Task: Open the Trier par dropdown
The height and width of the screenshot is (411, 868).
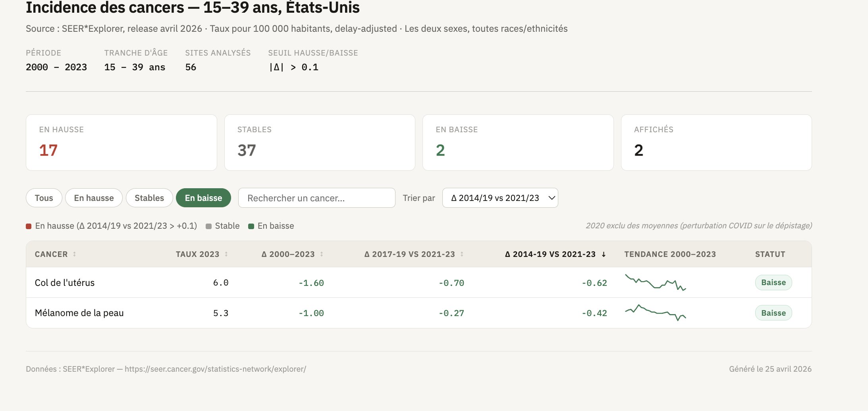Action: [500, 198]
